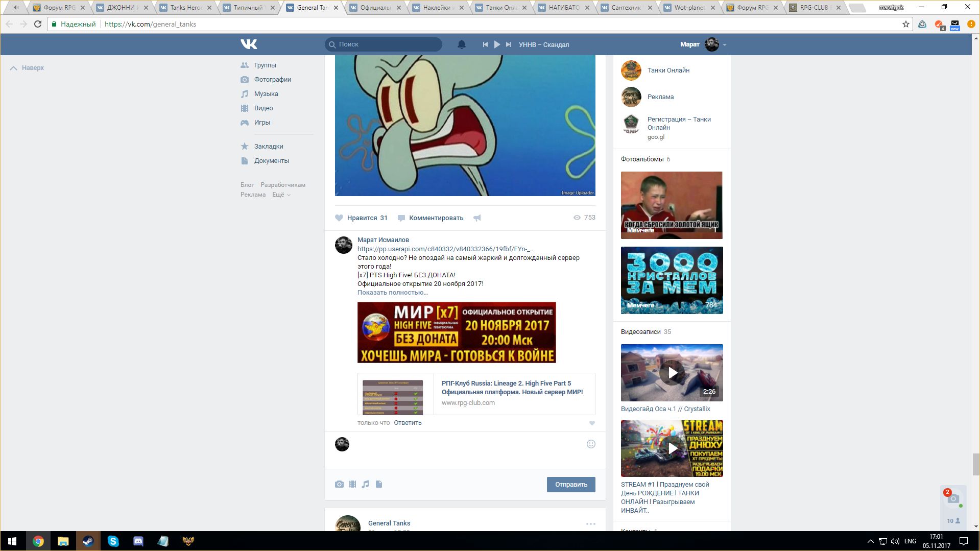
Task: Play the Видеогайд Оса video thumbnail
Action: [672, 373]
